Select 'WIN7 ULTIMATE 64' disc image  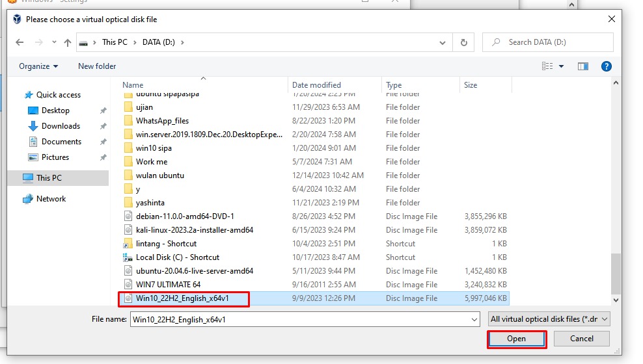(x=168, y=285)
